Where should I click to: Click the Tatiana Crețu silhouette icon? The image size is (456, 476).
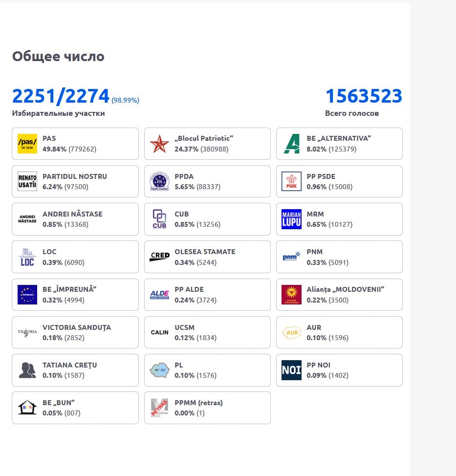point(27,370)
